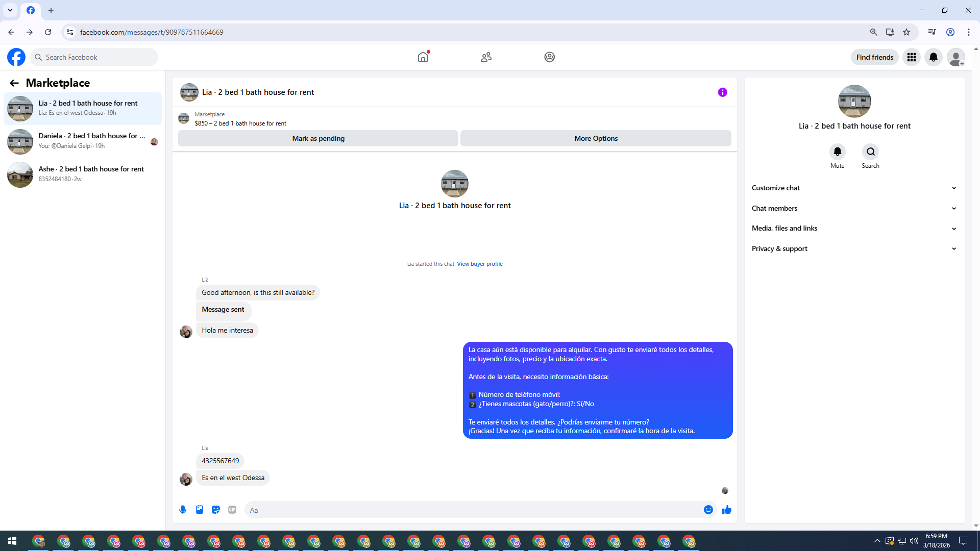Open the GIF picker icon

coord(232,510)
